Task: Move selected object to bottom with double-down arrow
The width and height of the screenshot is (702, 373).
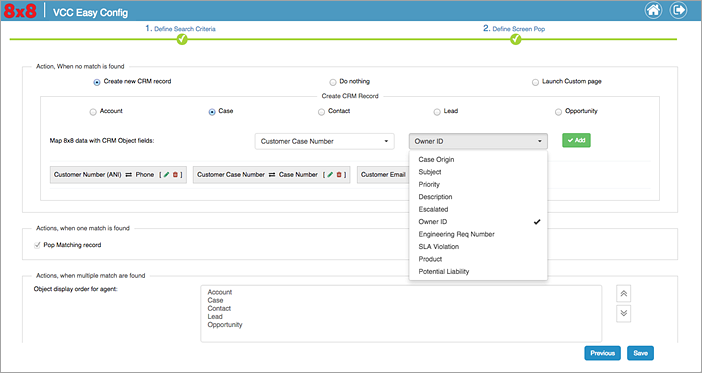Action: (624, 314)
